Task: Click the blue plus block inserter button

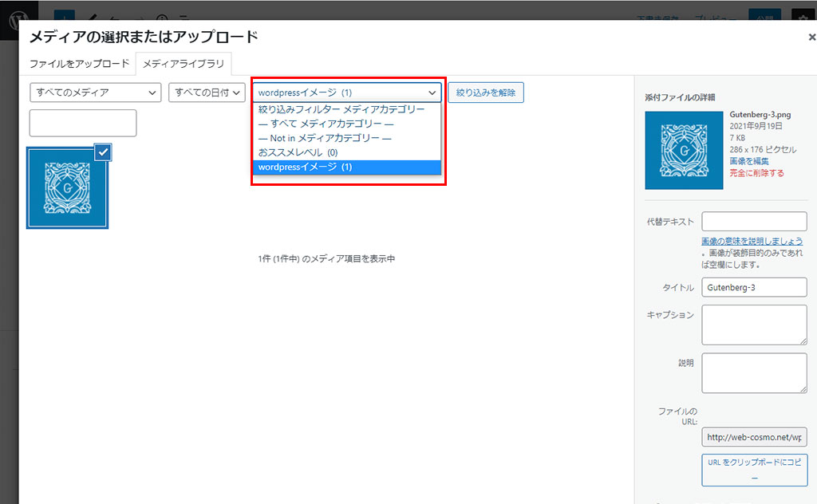Action: [x=65, y=18]
